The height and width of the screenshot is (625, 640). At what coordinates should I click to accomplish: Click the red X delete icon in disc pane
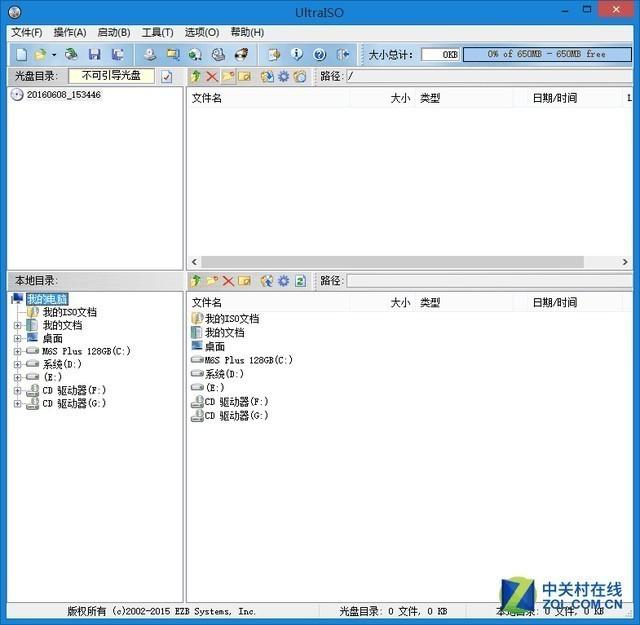[212, 76]
